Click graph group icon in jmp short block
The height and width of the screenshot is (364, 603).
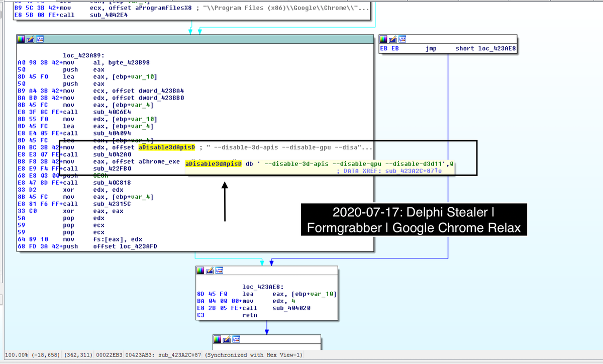tap(404, 39)
